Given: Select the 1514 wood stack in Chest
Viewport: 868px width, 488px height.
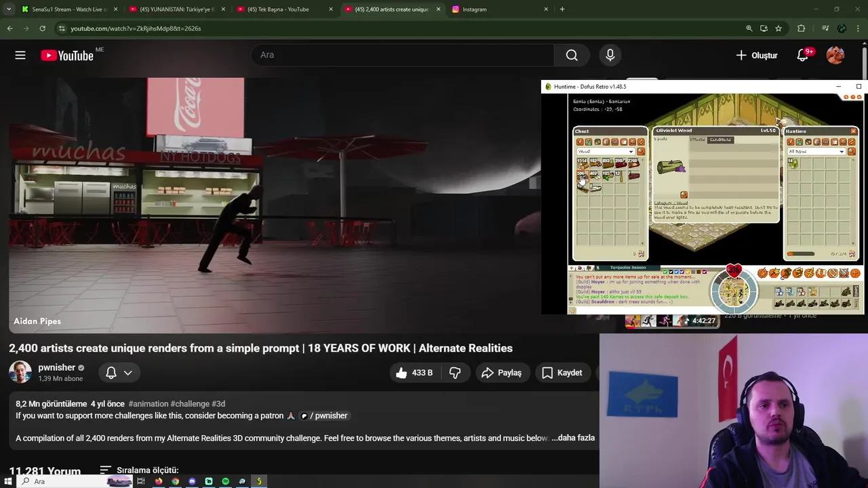Looking at the screenshot, I should [x=583, y=163].
